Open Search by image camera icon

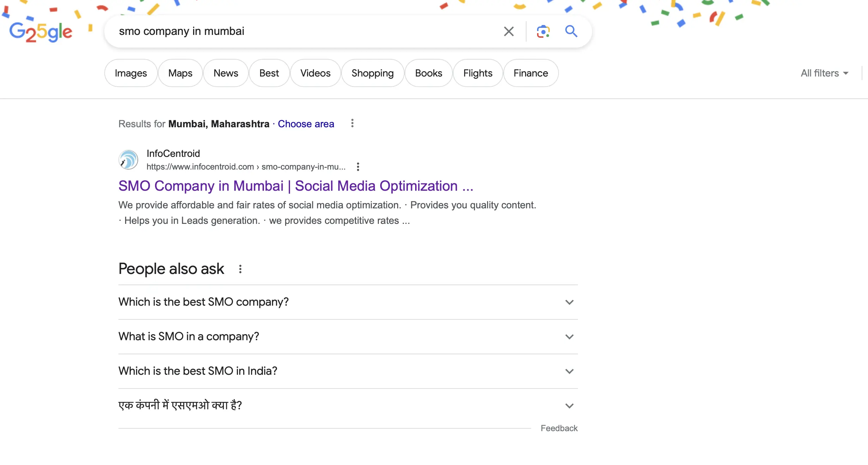click(543, 31)
